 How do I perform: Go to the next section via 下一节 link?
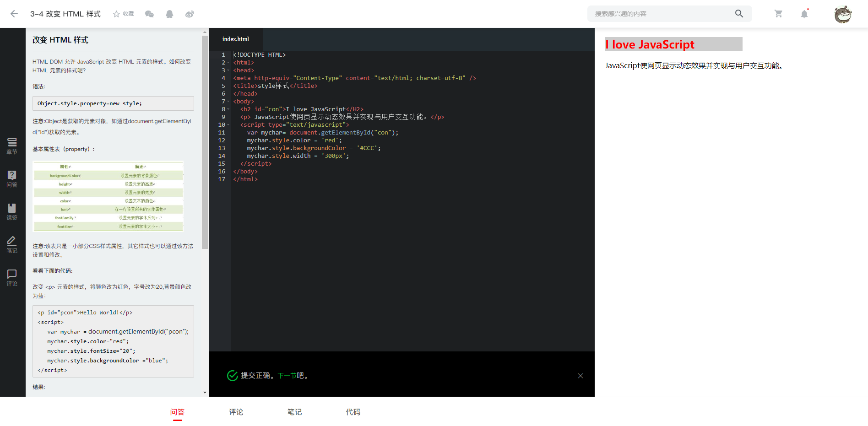287,376
